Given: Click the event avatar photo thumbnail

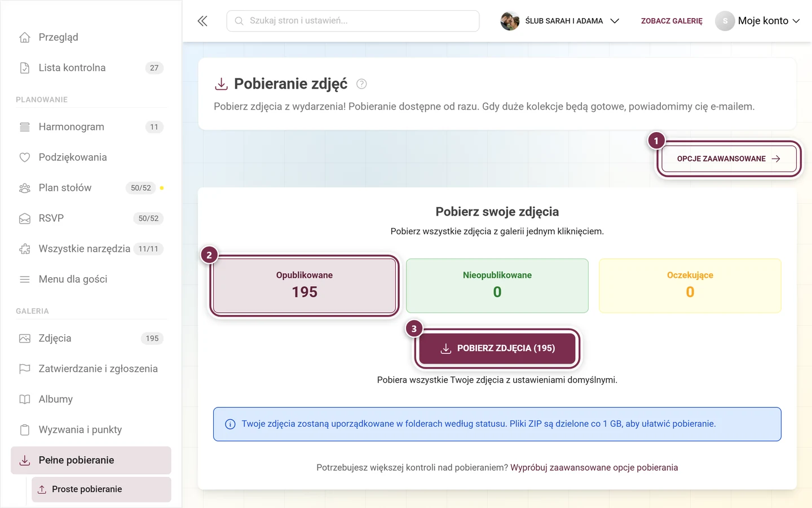Looking at the screenshot, I should (510, 21).
